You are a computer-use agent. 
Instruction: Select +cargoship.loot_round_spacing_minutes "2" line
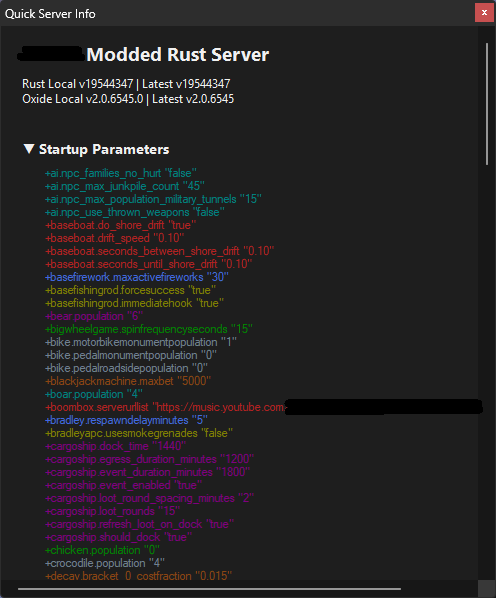[149, 498]
